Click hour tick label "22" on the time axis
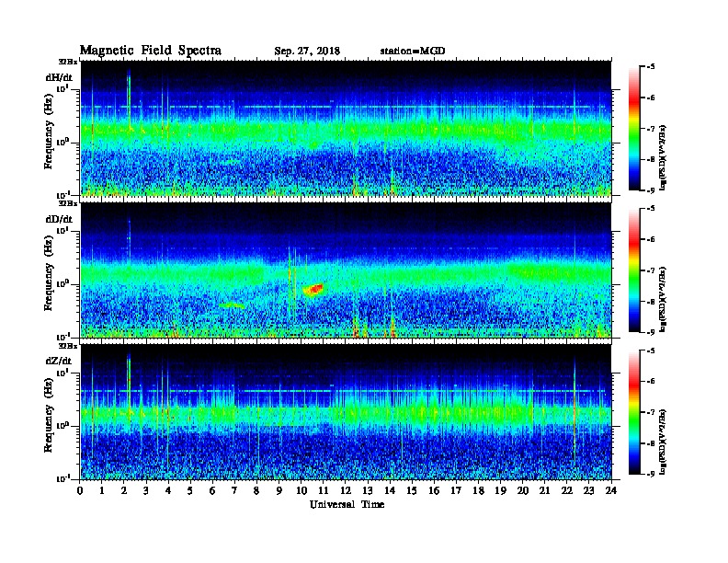The width and height of the screenshot is (728, 563). 567,491
